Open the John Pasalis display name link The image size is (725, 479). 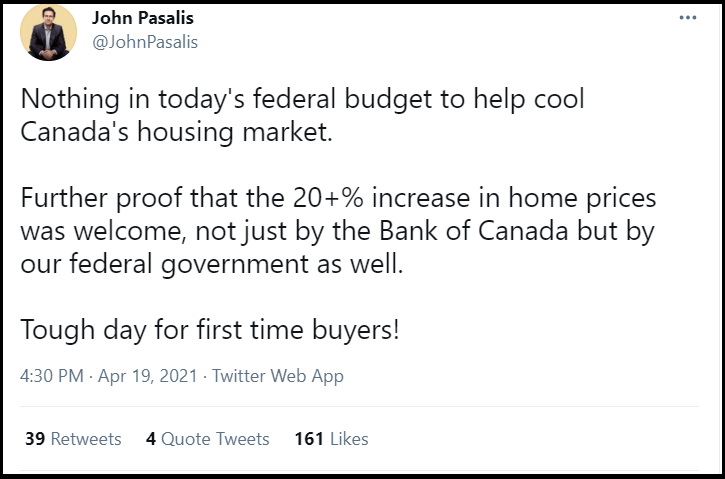pos(143,19)
